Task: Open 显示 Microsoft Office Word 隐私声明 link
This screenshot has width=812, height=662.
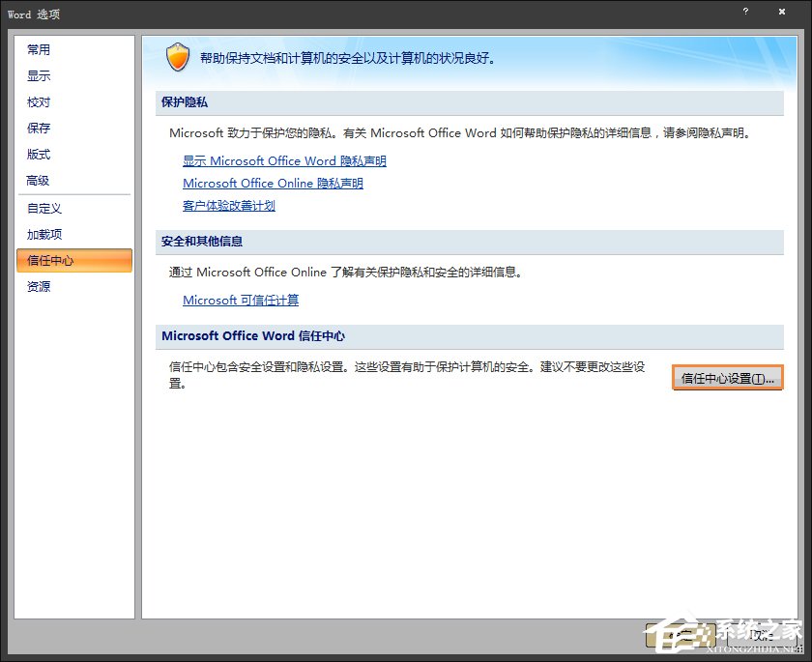Action: pyautogui.click(x=284, y=160)
